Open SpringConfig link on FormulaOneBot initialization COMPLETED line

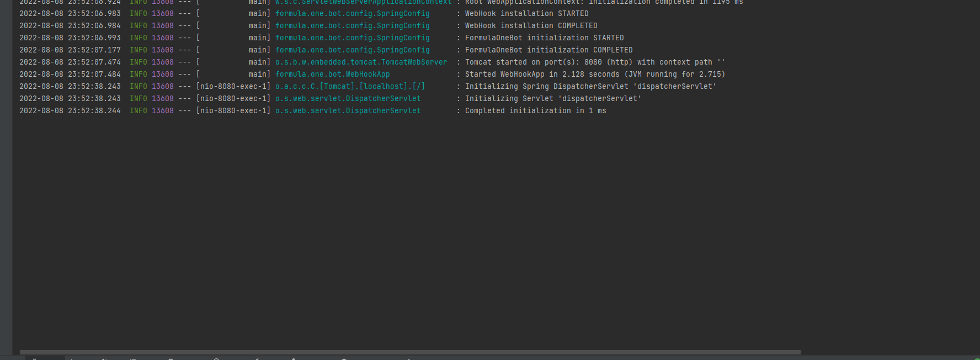tap(352, 50)
